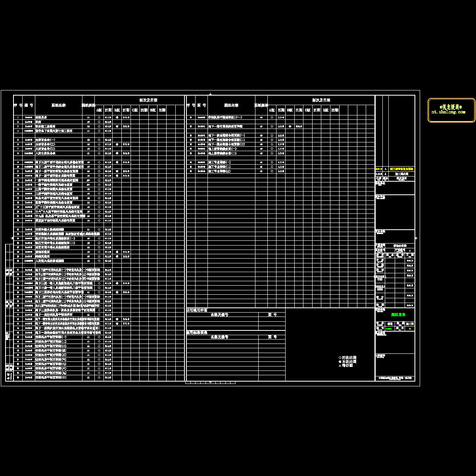Select the '地上层管线综合图(一)' entry
This screenshot has width=476, height=476.
pos(222,148)
